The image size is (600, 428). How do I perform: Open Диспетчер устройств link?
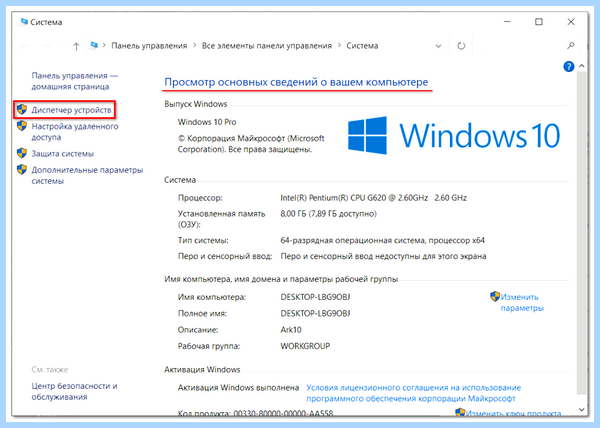click(71, 110)
